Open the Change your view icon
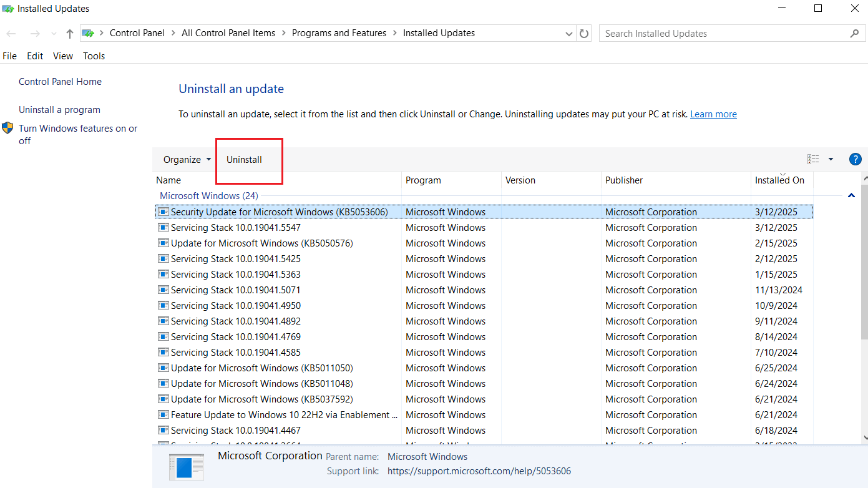The height and width of the screenshot is (488, 868). [812, 159]
